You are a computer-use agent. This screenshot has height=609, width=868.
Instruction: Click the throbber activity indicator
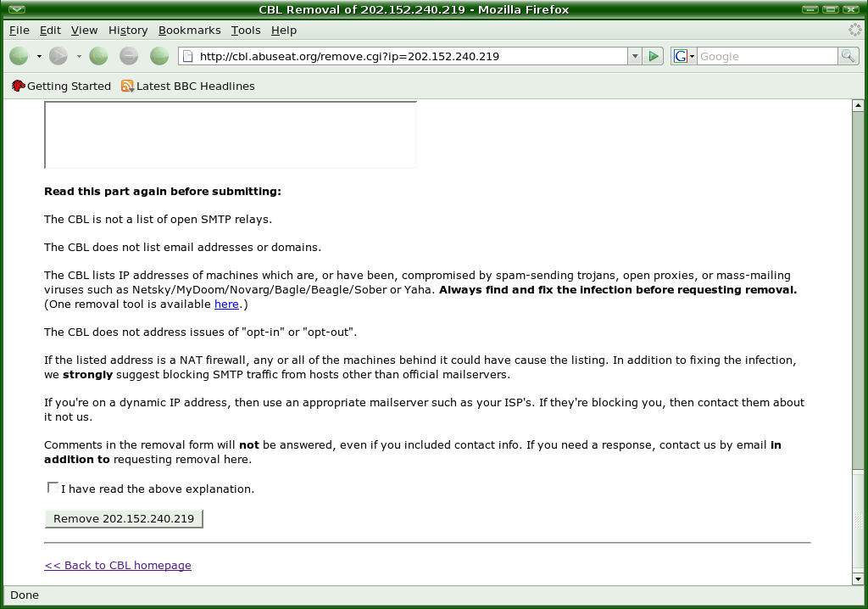[x=855, y=30]
